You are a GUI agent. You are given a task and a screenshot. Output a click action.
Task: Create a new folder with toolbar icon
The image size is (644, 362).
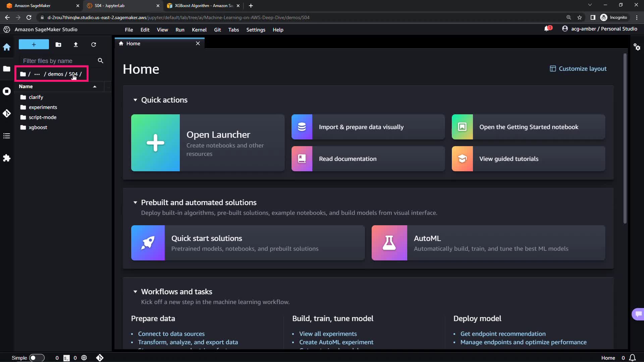(x=58, y=45)
